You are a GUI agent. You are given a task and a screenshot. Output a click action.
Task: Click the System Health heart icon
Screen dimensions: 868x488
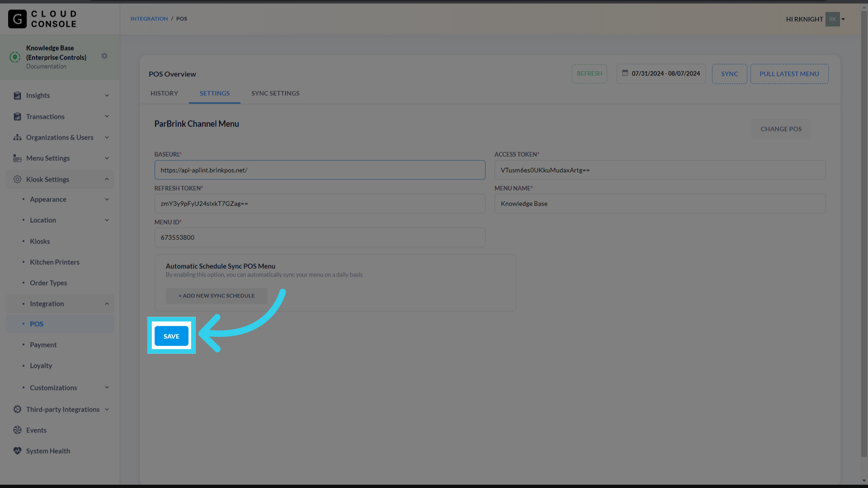click(x=17, y=451)
